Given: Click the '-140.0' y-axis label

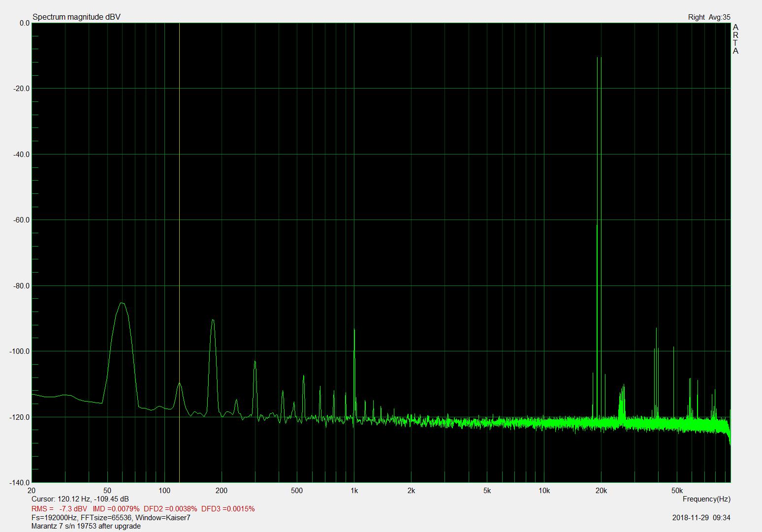Looking at the screenshot, I should tap(20, 483).
